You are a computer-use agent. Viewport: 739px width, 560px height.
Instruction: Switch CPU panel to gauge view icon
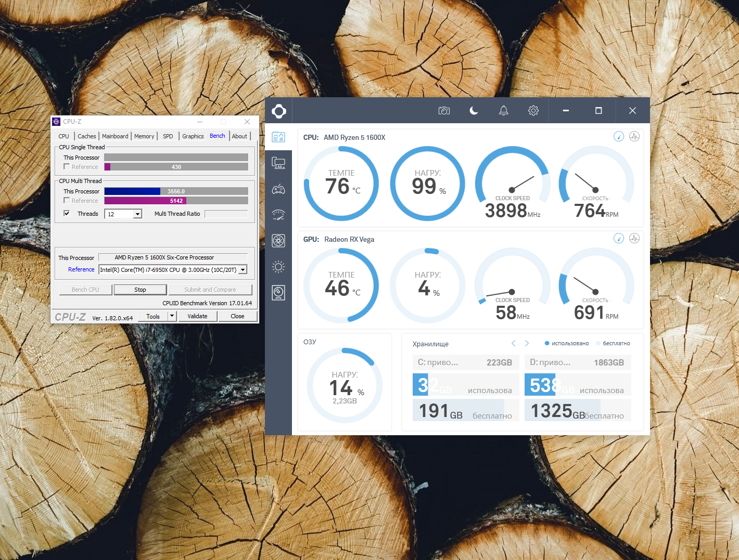(619, 136)
